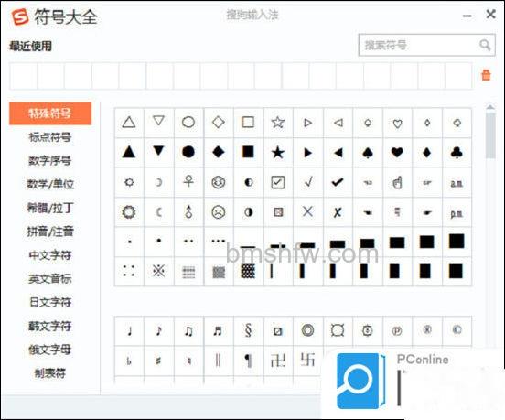The height and width of the screenshot is (420, 505).
Task: Click the scrollbar up arrow
Action: pos(490,107)
